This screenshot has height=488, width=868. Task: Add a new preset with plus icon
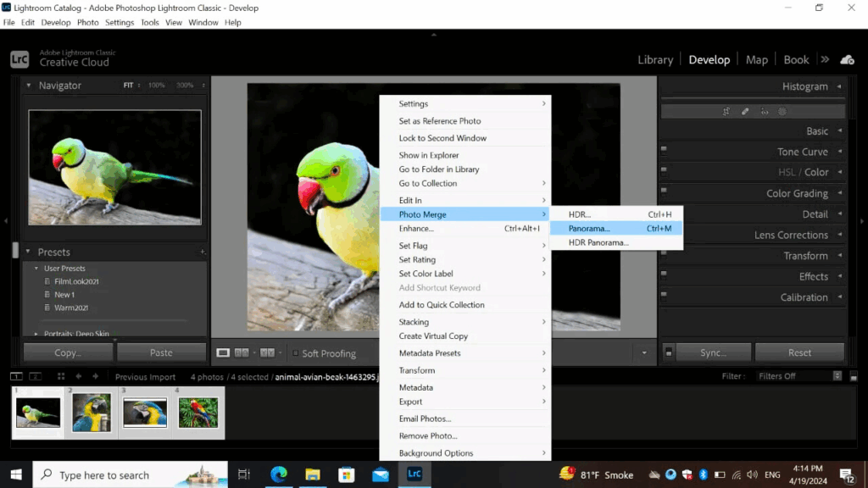point(203,252)
